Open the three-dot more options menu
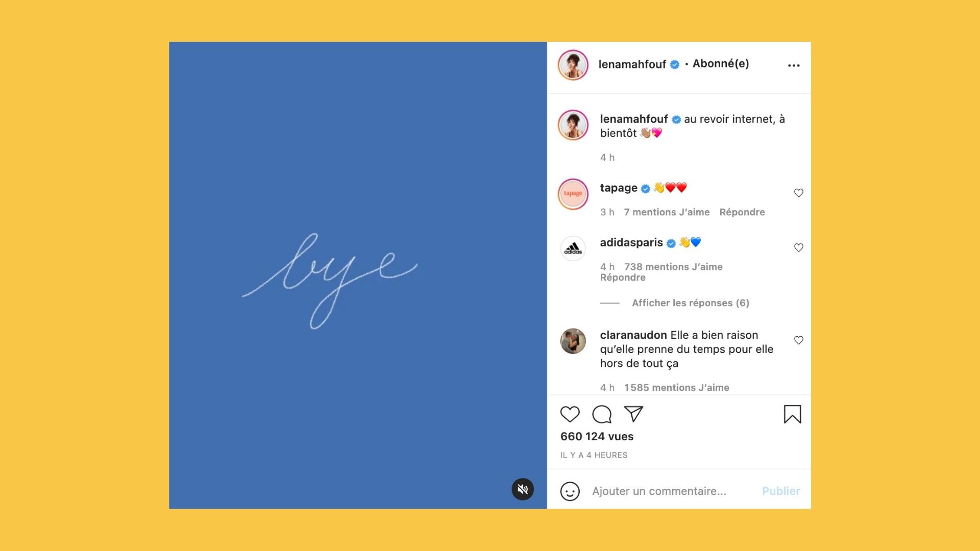 (794, 65)
